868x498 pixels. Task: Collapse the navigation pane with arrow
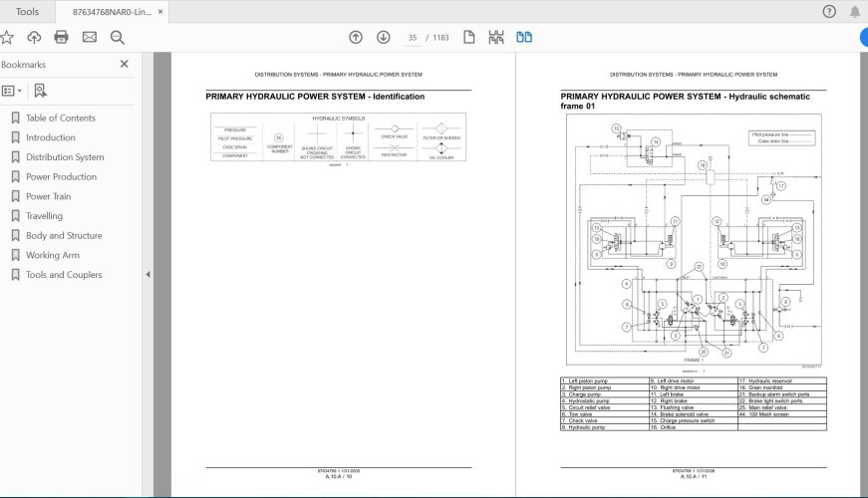pos(147,275)
